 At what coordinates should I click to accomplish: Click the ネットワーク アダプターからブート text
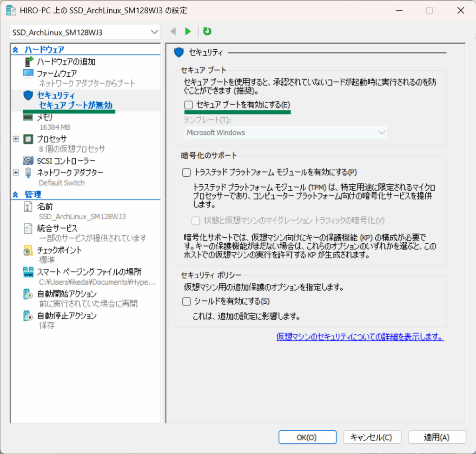click(87, 83)
